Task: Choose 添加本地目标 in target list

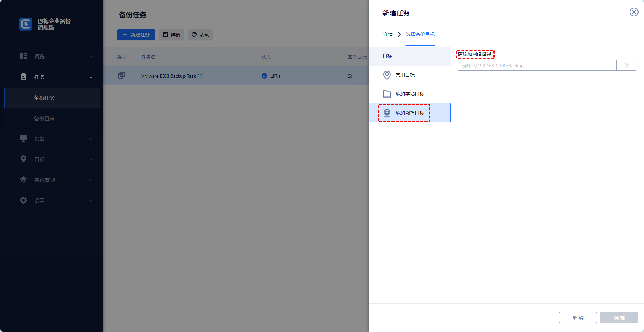Action: coord(410,94)
